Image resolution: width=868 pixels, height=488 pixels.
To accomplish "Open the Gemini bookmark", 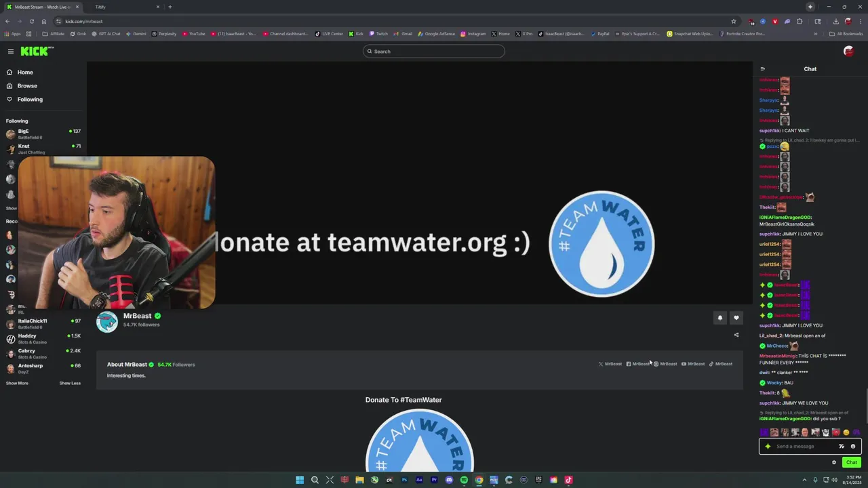I will coord(136,34).
